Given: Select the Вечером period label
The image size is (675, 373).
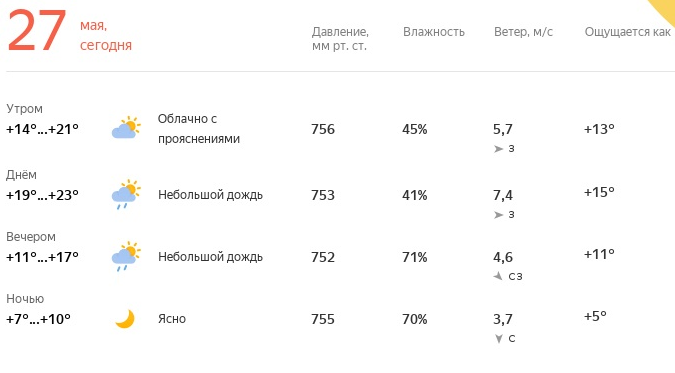Looking at the screenshot, I should pyautogui.click(x=31, y=237).
